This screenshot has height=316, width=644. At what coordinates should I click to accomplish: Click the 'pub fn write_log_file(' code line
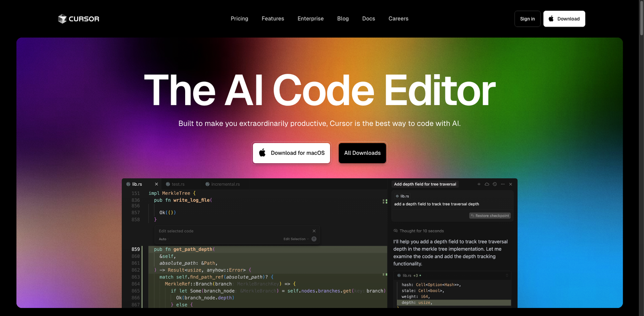pos(183,200)
